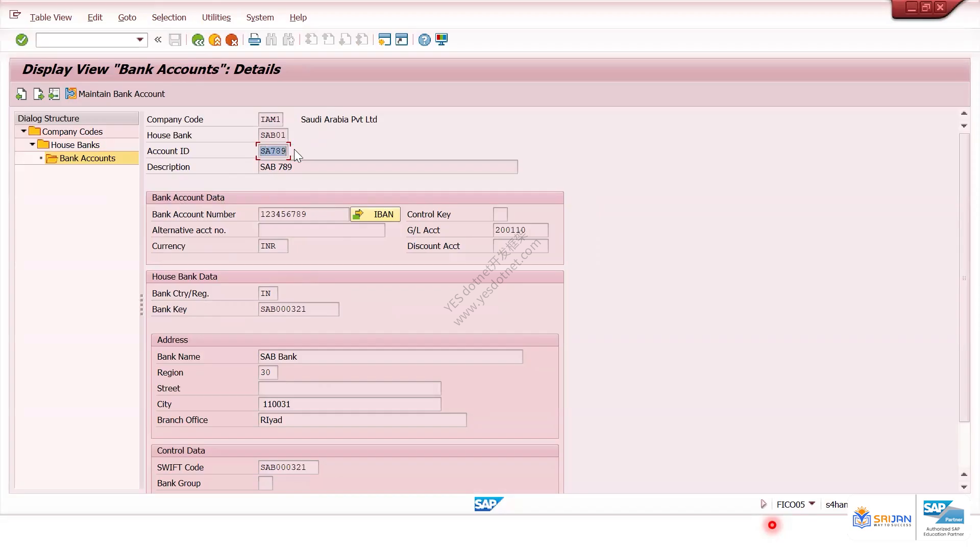The width and height of the screenshot is (980, 551).
Task: Open the FICO05 system dropdown in status bar
Action: 812,504
